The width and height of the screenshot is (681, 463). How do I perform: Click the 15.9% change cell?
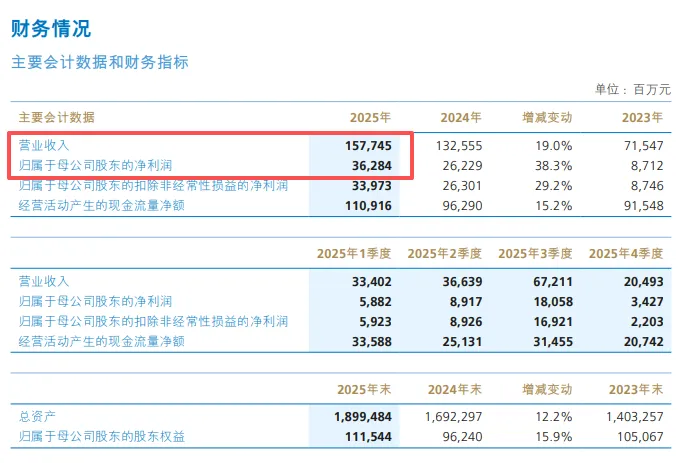click(554, 437)
